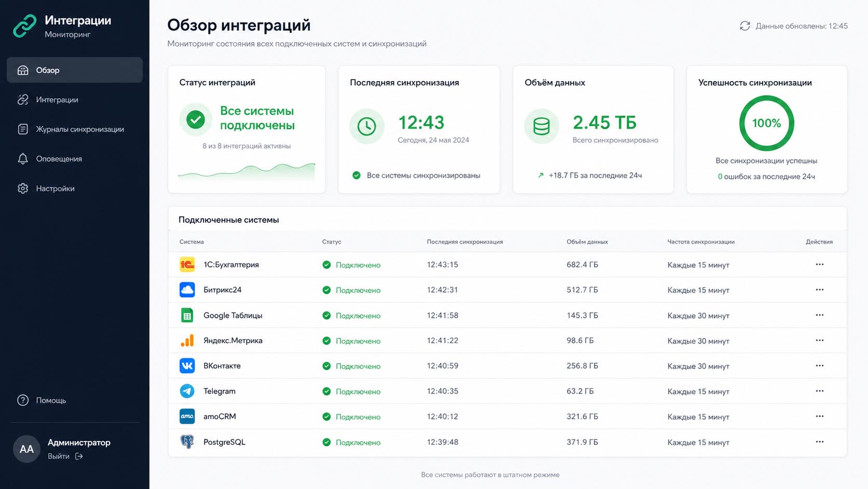Click the 100% success ring
The width and height of the screenshot is (868, 489).
(766, 123)
